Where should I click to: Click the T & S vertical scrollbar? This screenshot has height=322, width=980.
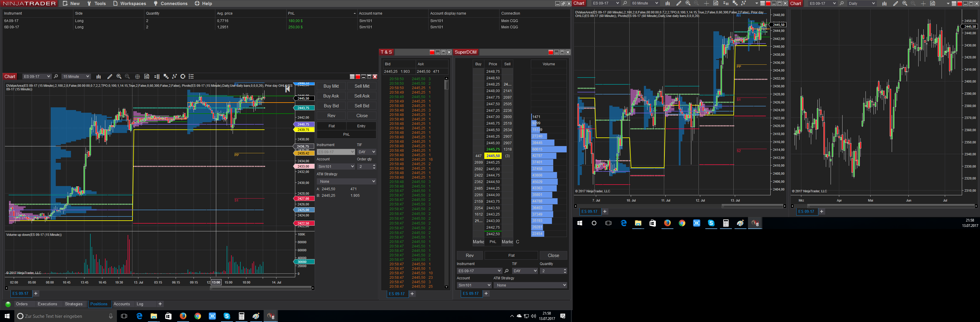pos(446,182)
